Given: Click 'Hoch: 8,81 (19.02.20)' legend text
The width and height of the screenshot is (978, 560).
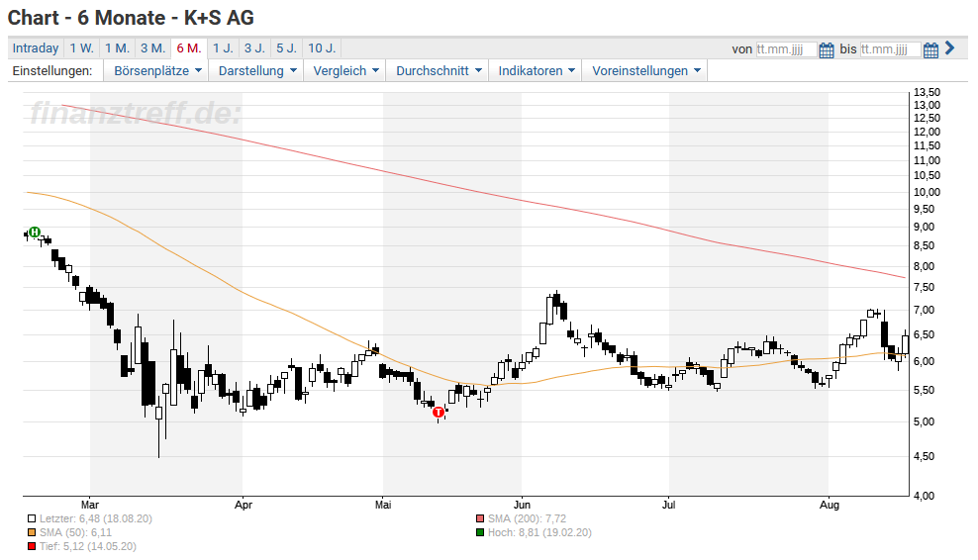Looking at the screenshot, I should (x=539, y=532).
